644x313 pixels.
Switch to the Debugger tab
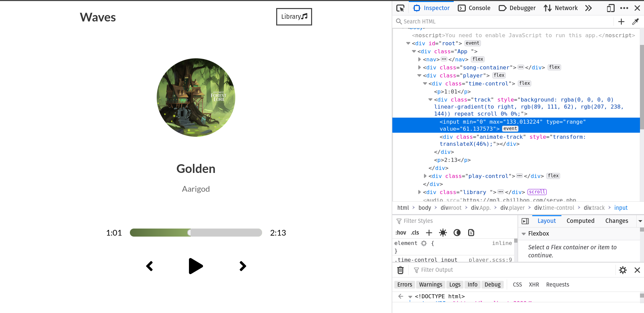[517, 8]
